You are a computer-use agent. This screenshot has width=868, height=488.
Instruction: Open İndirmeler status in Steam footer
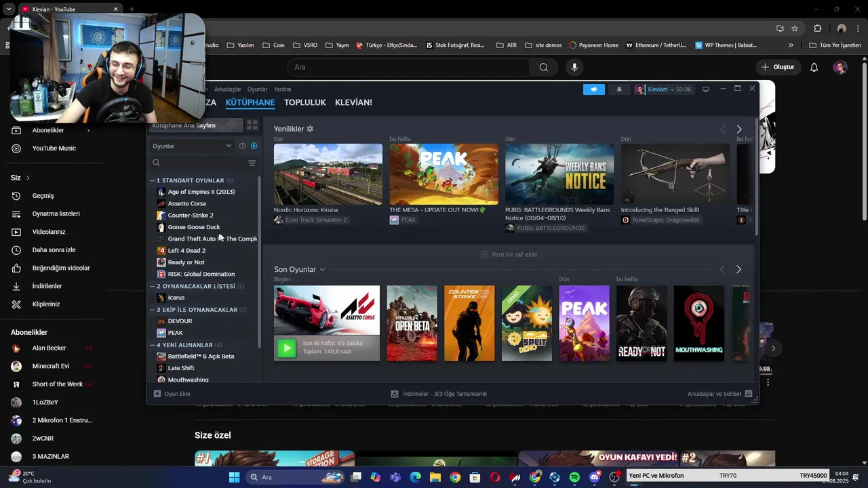pyautogui.click(x=439, y=394)
